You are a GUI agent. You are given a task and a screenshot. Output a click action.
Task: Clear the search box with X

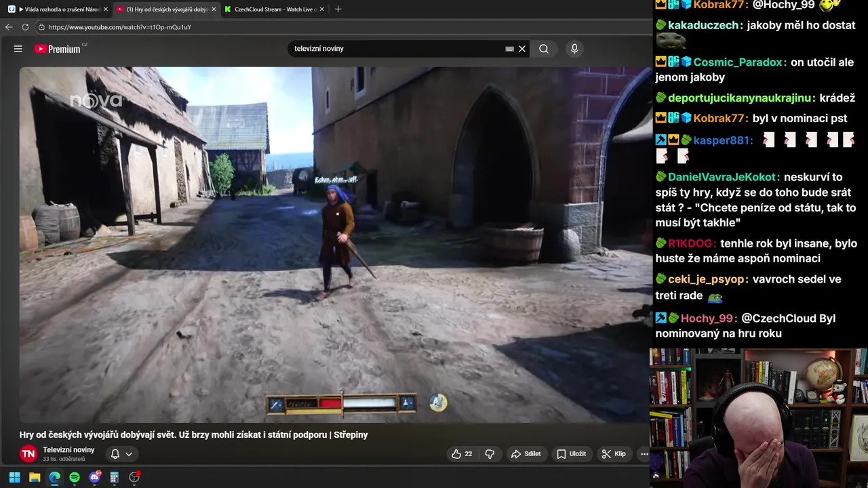tap(522, 49)
